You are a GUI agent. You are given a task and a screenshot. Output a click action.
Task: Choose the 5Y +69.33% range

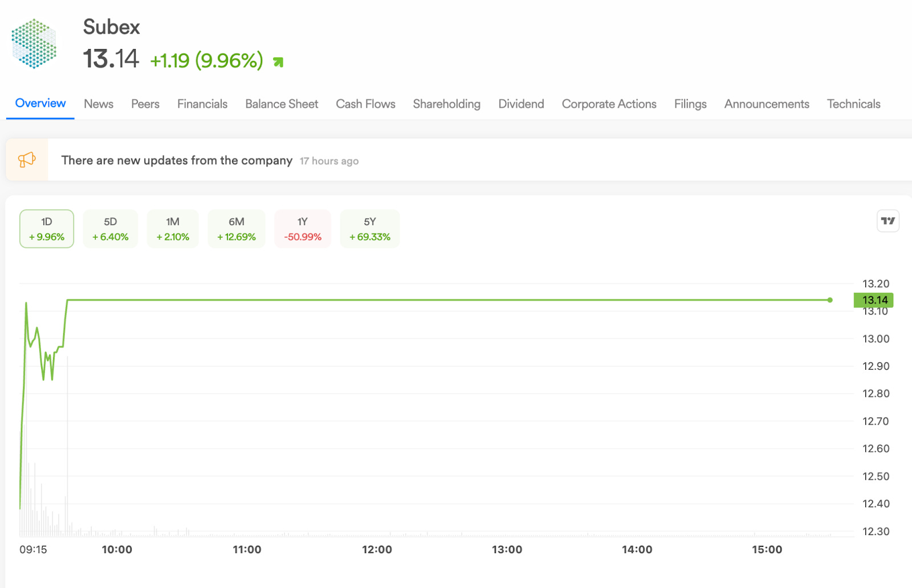370,229
